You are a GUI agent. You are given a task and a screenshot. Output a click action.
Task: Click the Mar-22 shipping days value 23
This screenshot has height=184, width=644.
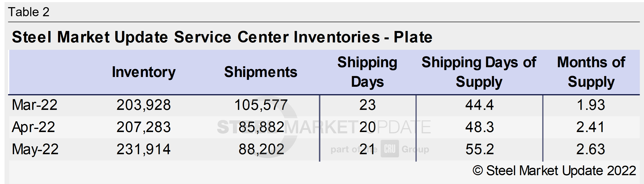pyautogui.click(x=367, y=105)
